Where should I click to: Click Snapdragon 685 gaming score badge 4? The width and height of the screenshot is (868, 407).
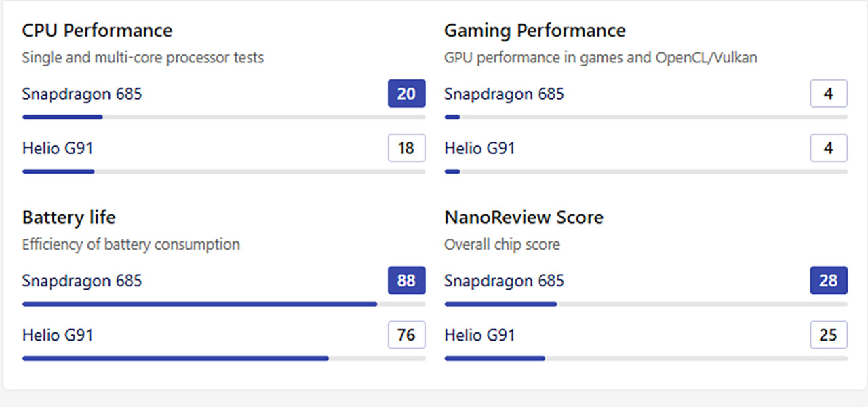[829, 94]
